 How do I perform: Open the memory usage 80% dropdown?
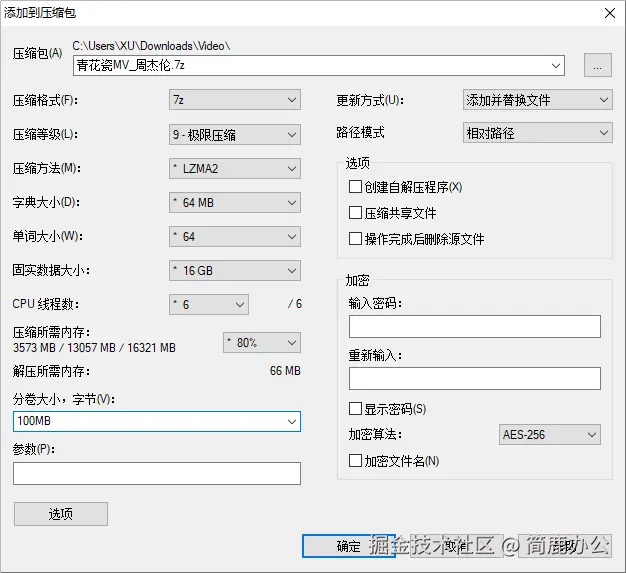click(262, 343)
